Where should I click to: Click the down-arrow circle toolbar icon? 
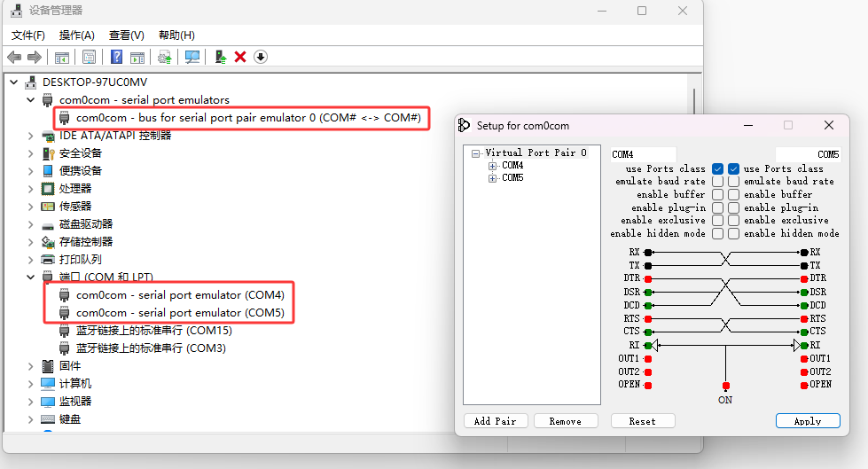tap(261, 57)
